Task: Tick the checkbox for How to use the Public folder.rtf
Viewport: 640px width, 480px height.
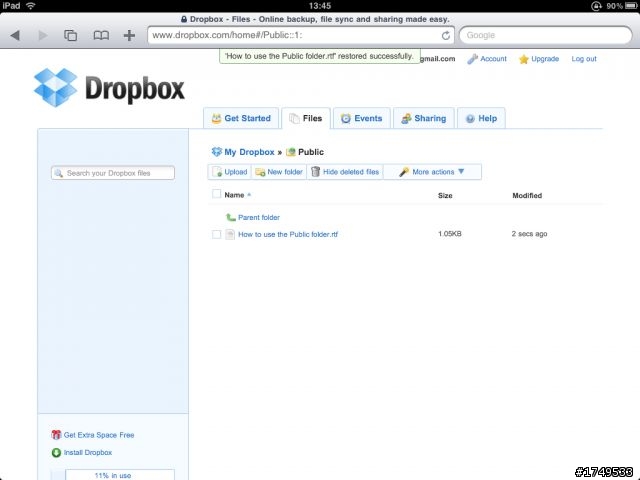Action: click(x=216, y=234)
